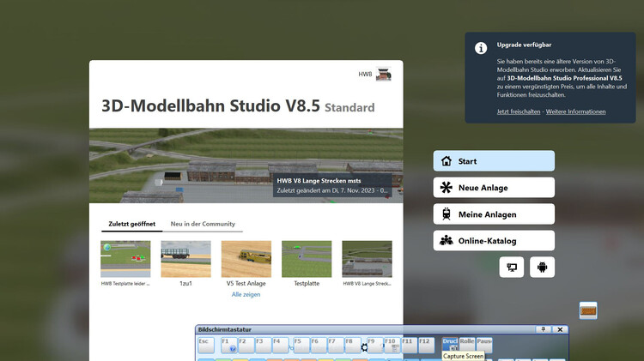The width and height of the screenshot is (644, 361).
Task: Switch to Zuletzt geöffnet tab
Action: [x=131, y=224]
